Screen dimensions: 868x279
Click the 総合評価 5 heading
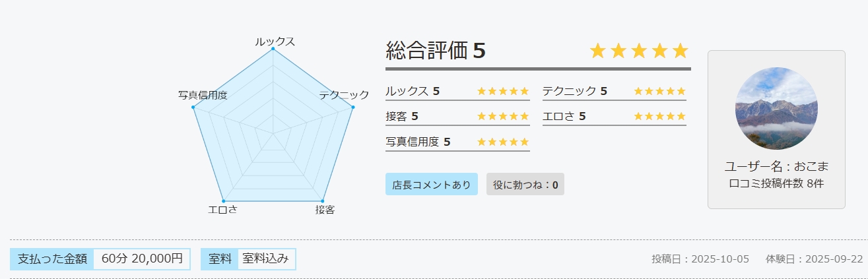[x=436, y=50]
